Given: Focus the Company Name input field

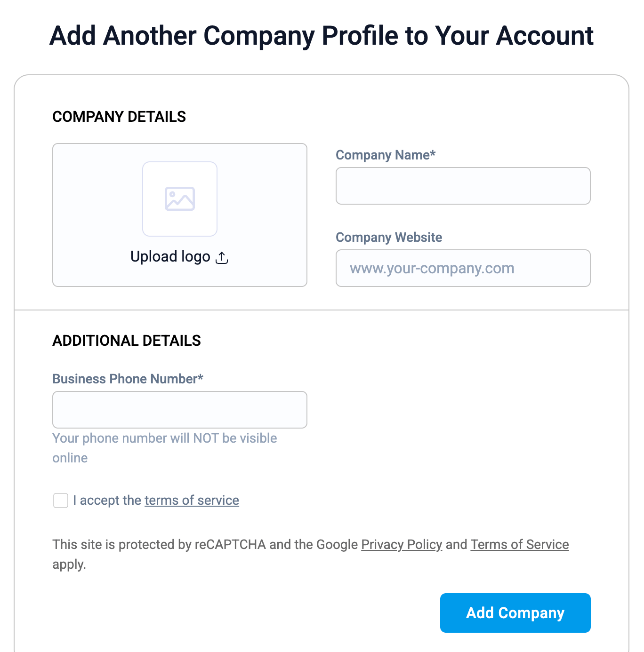Looking at the screenshot, I should [463, 186].
